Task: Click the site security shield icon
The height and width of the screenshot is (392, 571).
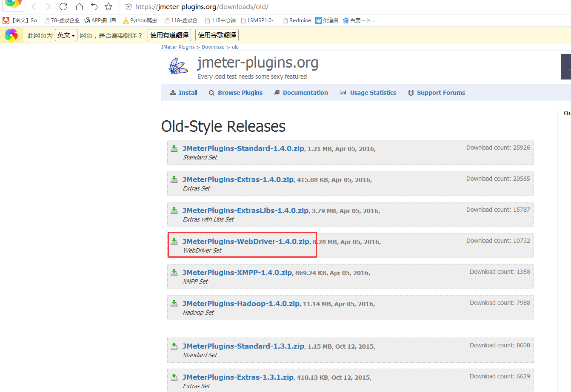Action: 128,7
